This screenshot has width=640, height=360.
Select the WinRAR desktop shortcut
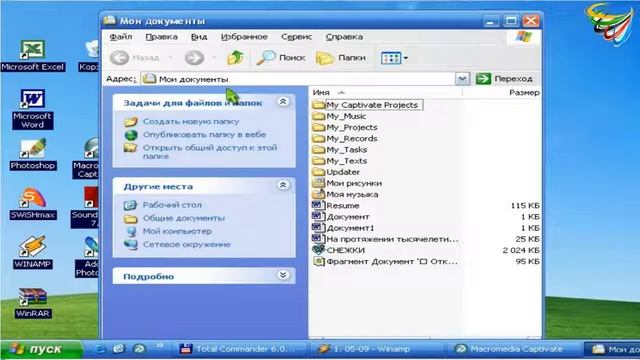pyautogui.click(x=32, y=302)
